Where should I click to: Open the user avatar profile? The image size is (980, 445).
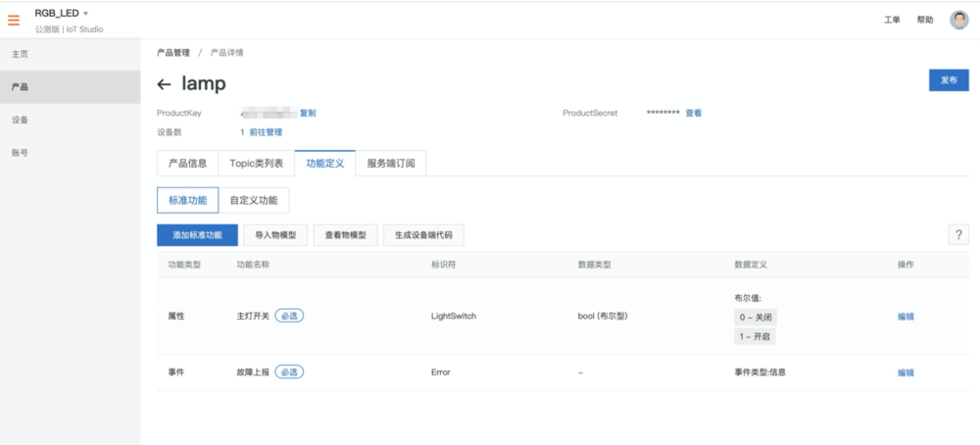pos(958,20)
